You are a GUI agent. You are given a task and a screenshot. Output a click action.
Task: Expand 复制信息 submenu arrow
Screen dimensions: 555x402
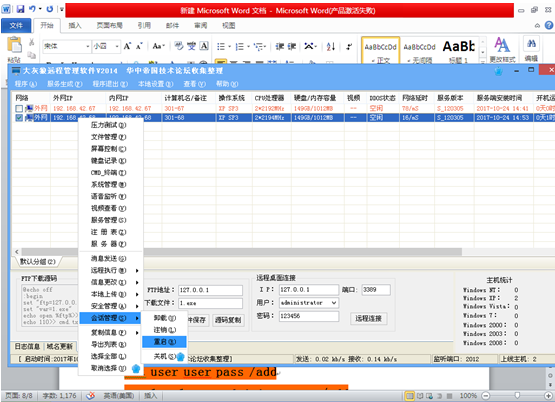point(137,333)
